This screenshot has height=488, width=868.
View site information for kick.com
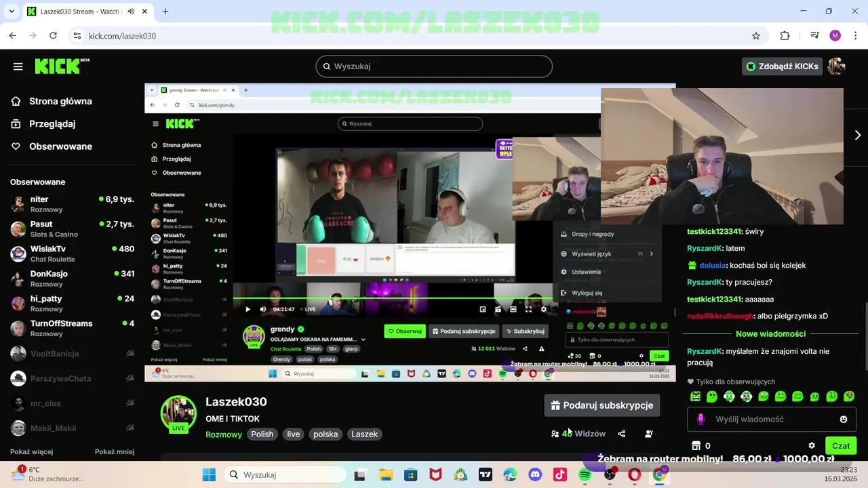[77, 35]
